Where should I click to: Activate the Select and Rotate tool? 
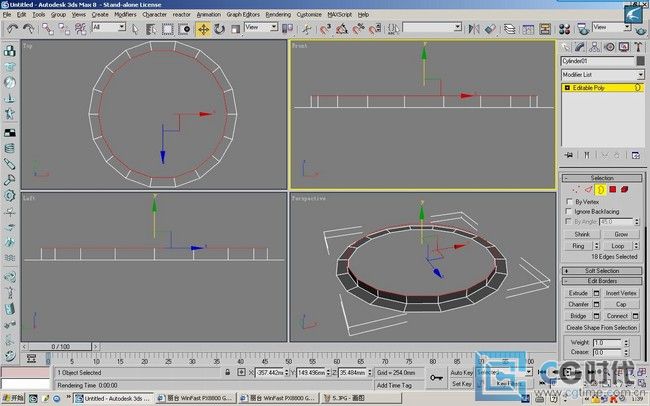pos(219,29)
